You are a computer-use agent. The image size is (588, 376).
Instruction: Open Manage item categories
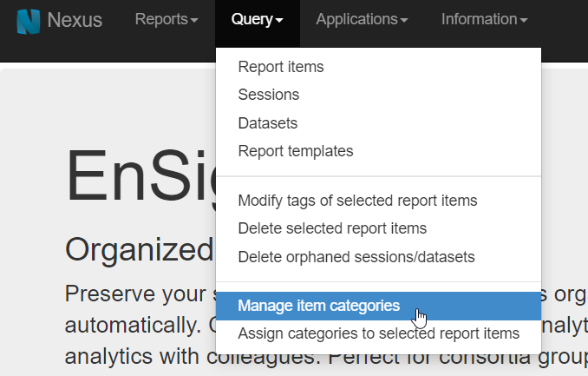378,306
